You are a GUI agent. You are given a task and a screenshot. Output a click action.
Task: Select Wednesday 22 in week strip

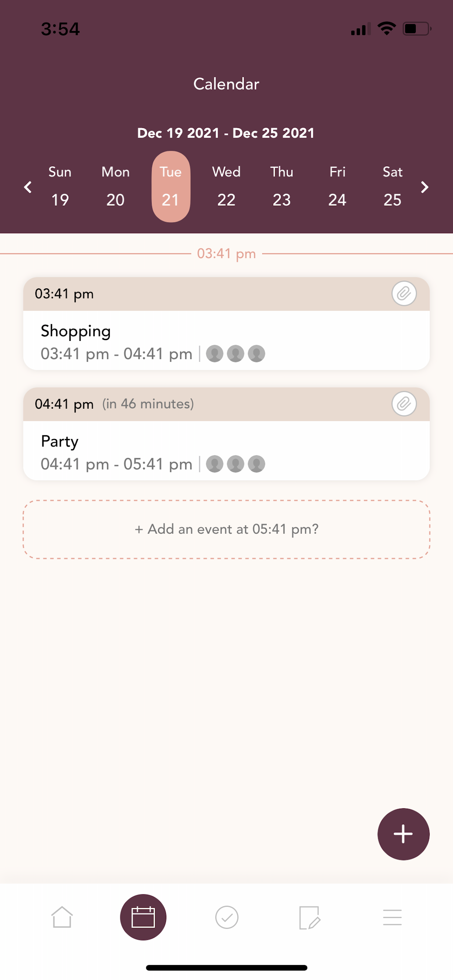(x=226, y=186)
